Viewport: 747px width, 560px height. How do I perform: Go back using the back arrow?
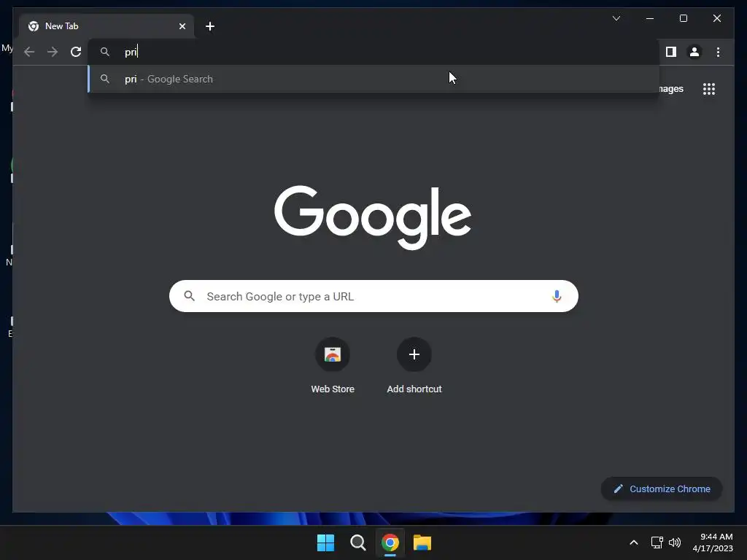29,52
